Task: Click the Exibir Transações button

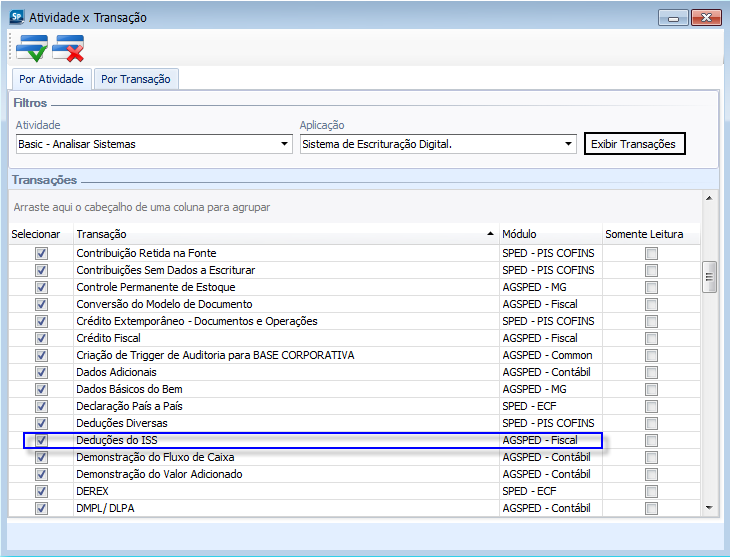Action: click(634, 144)
